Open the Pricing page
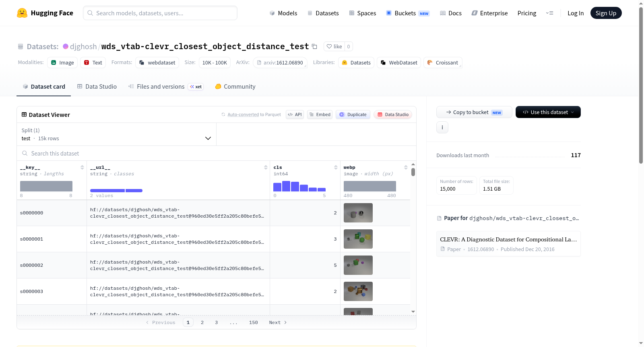This screenshot has width=644, height=347. click(527, 13)
